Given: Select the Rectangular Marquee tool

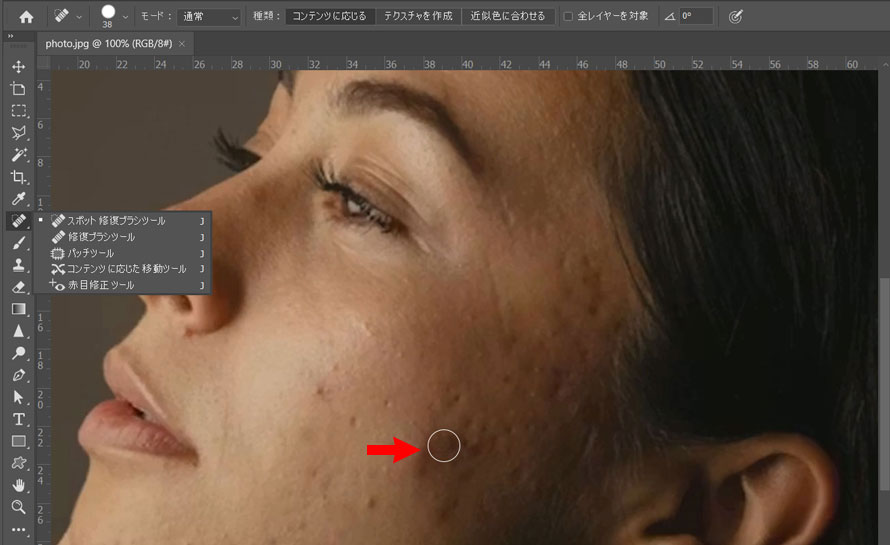Looking at the screenshot, I should 18,111.
